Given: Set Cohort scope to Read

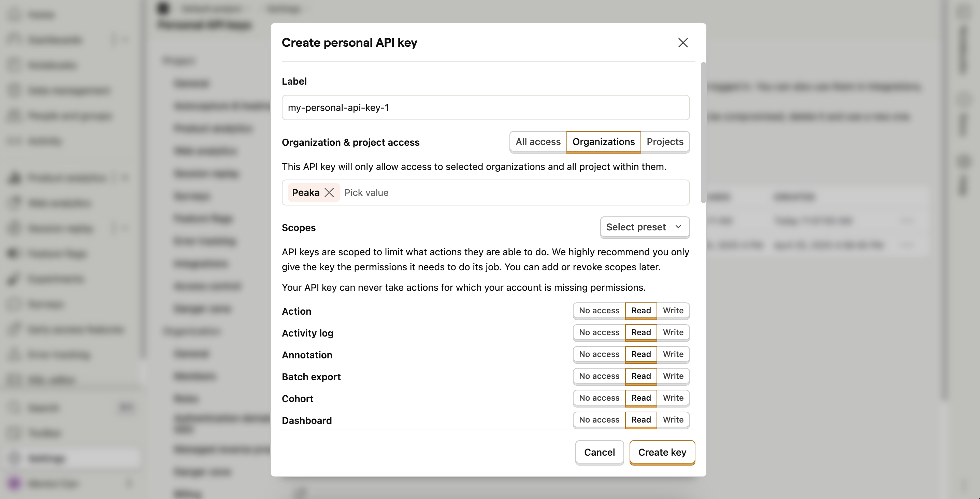Looking at the screenshot, I should 641,398.
